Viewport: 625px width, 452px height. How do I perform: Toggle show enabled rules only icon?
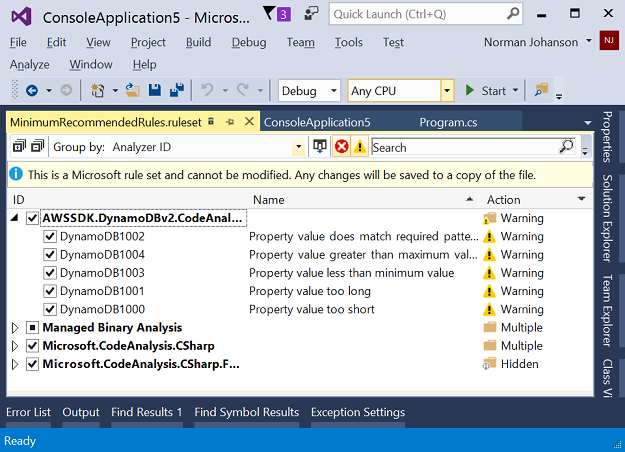319,146
